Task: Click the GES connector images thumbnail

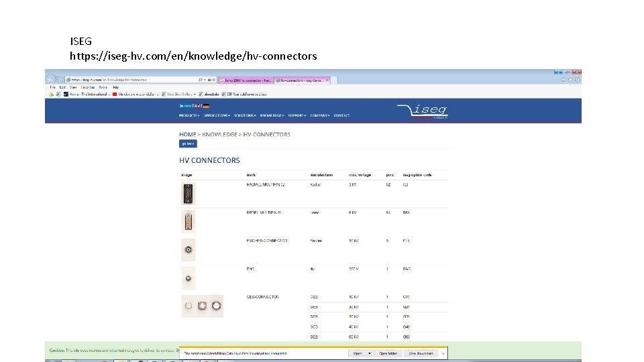Action: 202,306
